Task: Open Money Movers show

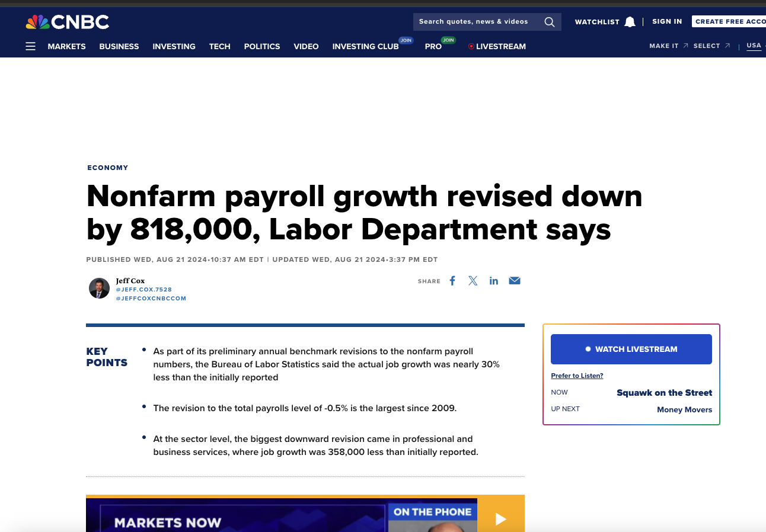Action: [684, 409]
